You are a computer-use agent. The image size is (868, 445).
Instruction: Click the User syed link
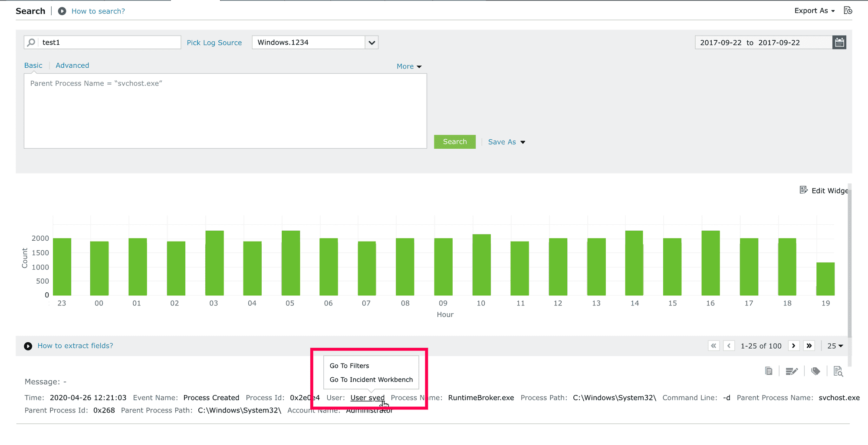pyautogui.click(x=368, y=398)
